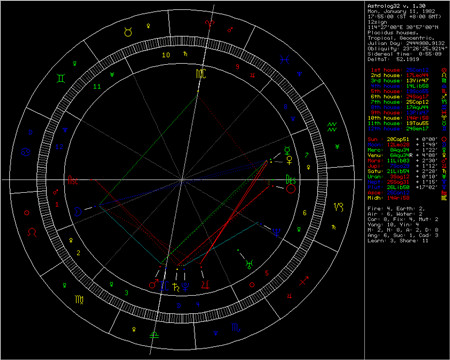Click house number 2 in the wheel

[78, 253]
